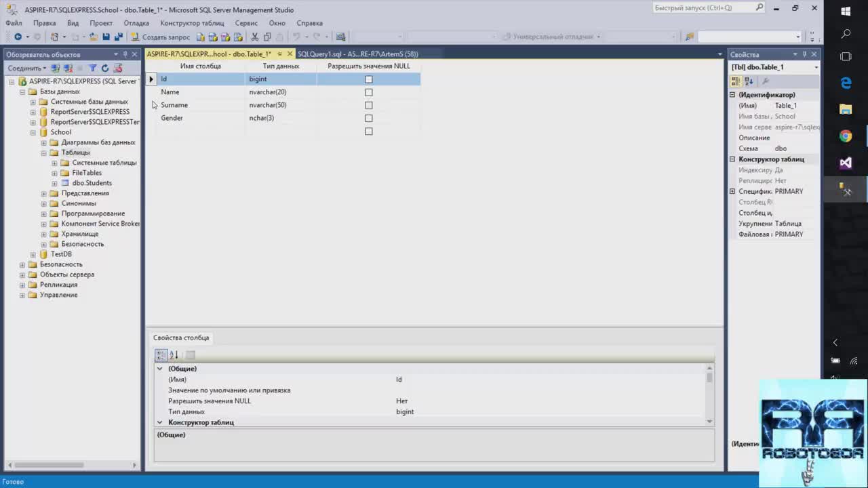Select Программирование folder in tree
The height and width of the screenshot is (488, 868).
pyautogui.click(x=93, y=213)
